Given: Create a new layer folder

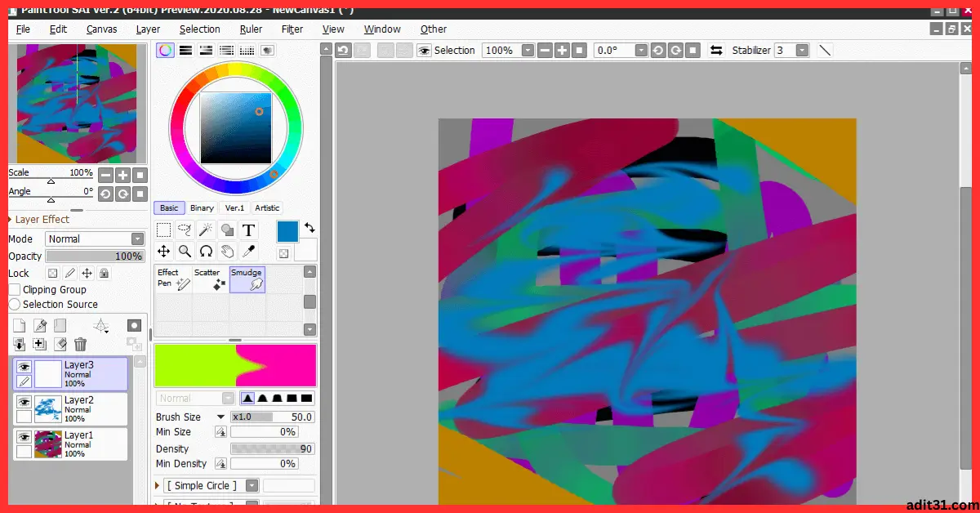Looking at the screenshot, I should click(60, 326).
